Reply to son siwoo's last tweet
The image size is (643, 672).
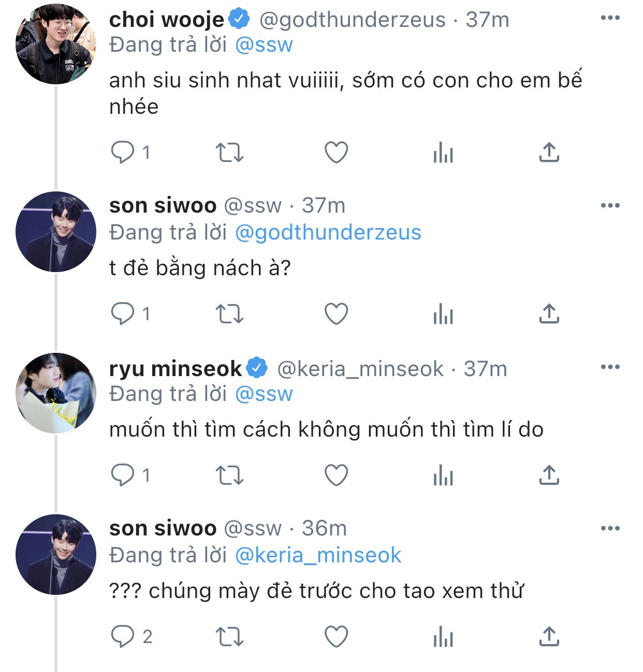click(x=123, y=636)
